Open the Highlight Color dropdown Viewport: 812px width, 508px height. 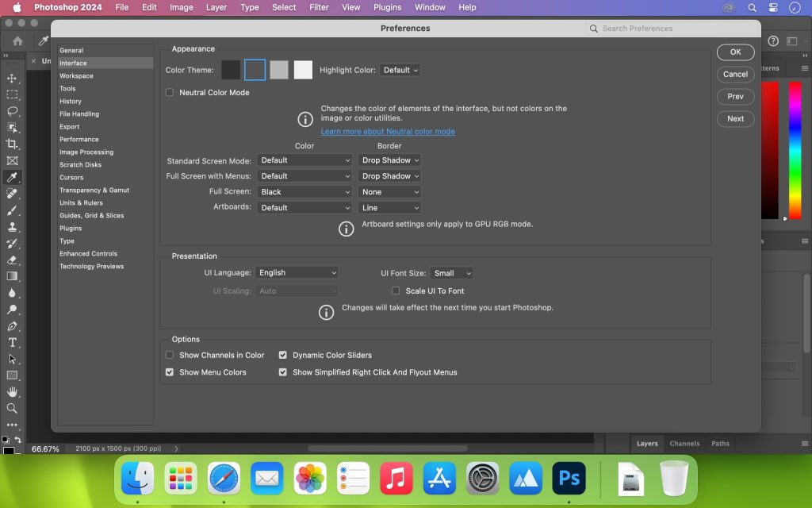[400, 69]
